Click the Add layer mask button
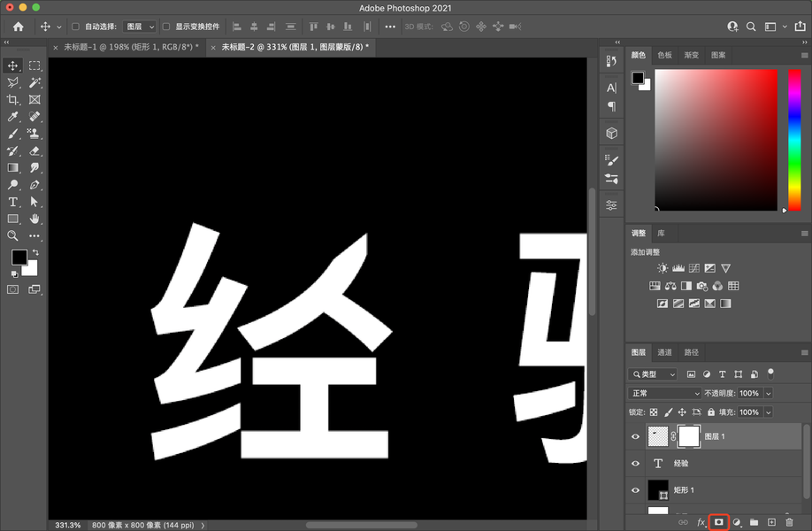The width and height of the screenshot is (812, 531). tap(719, 522)
